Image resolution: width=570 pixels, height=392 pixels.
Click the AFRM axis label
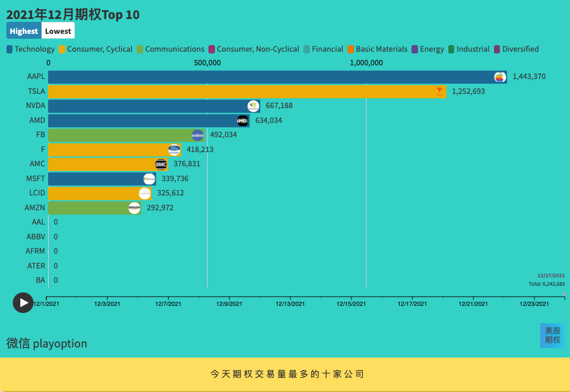pyautogui.click(x=35, y=251)
